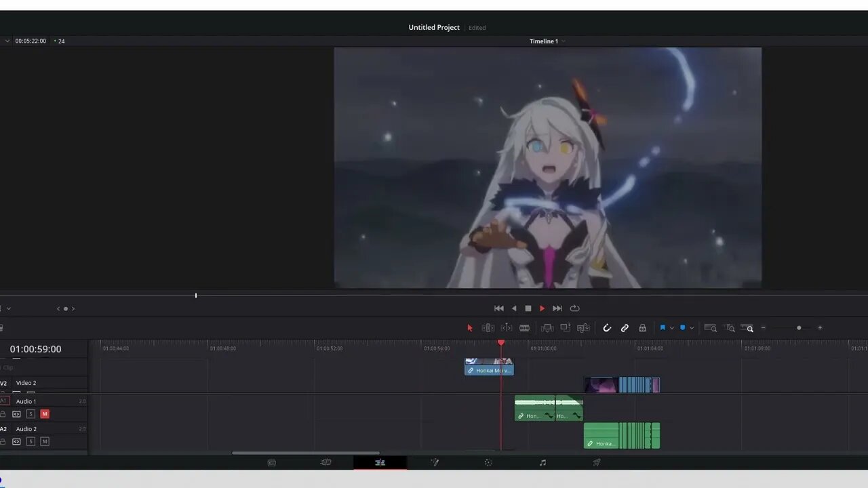Open the marker color dropdown arrow
The height and width of the screenshot is (488, 868).
click(x=691, y=328)
